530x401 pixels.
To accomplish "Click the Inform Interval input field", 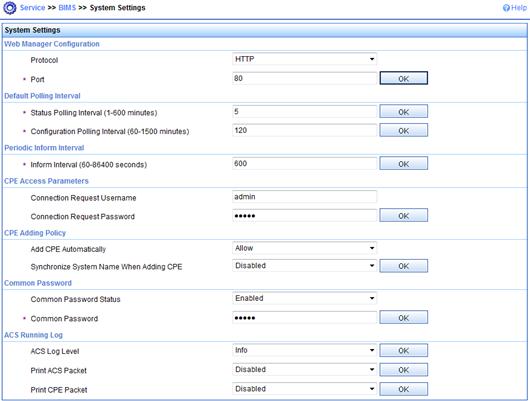I will point(304,164).
